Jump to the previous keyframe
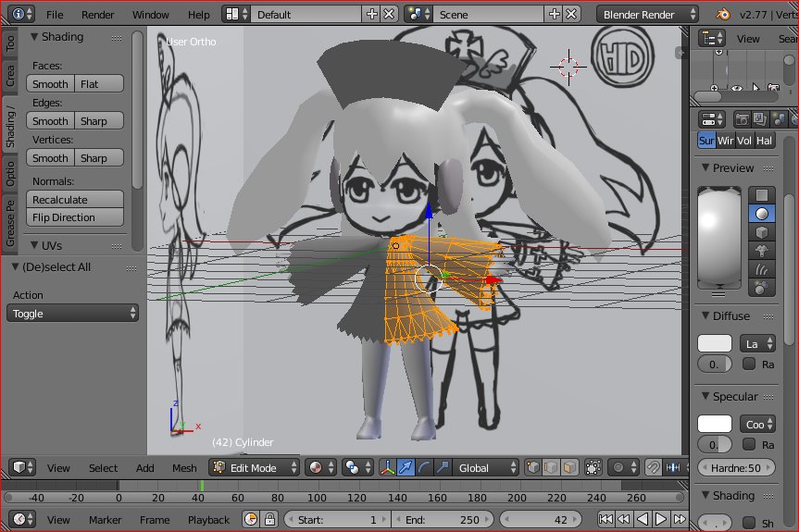 624,519
